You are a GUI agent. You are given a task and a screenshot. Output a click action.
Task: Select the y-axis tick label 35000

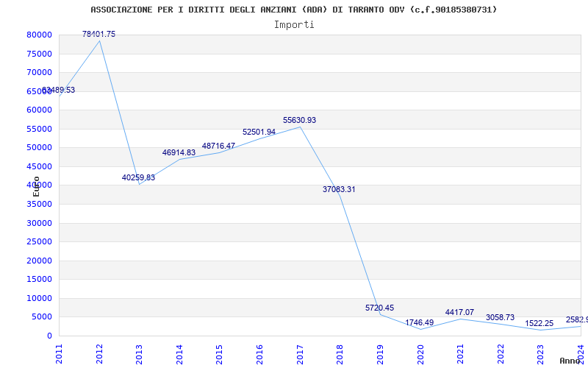coord(39,205)
